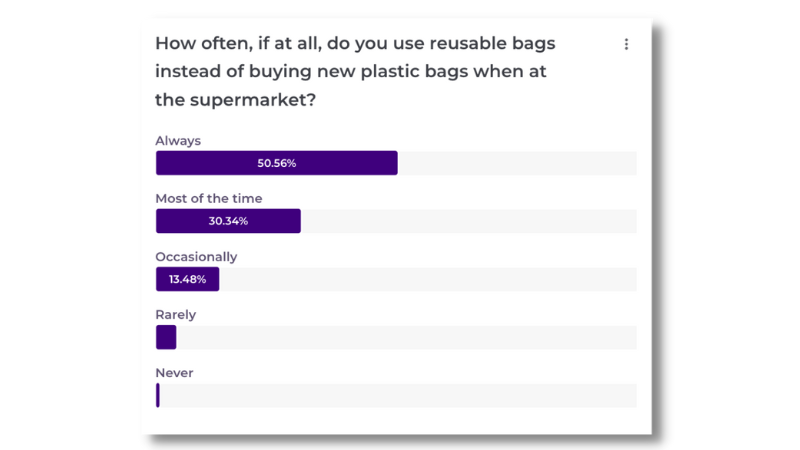Open the three-dot options menu
Image resolution: width=800 pixels, height=450 pixels.
(626, 44)
